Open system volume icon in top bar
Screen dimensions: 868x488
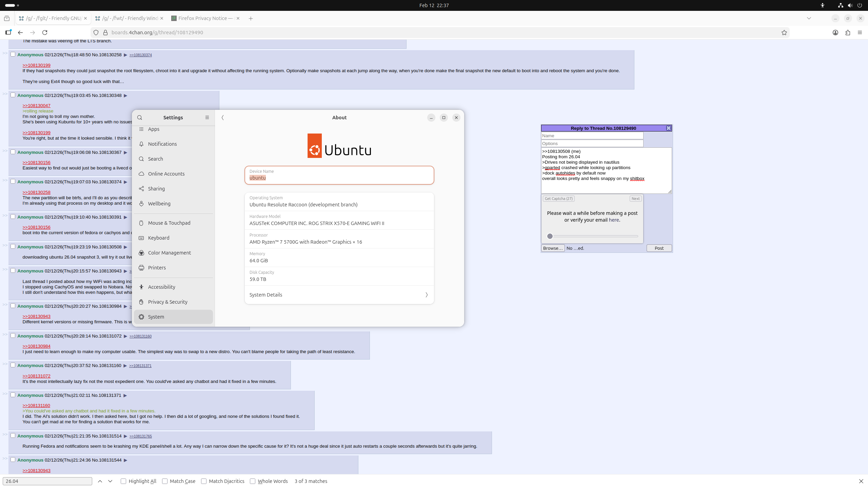850,5
